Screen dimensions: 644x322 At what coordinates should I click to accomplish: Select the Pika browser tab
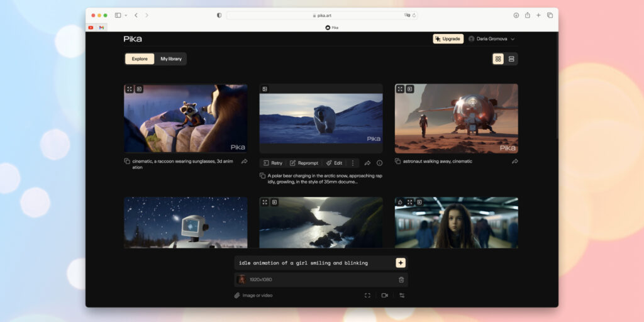(x=332, y=28)
